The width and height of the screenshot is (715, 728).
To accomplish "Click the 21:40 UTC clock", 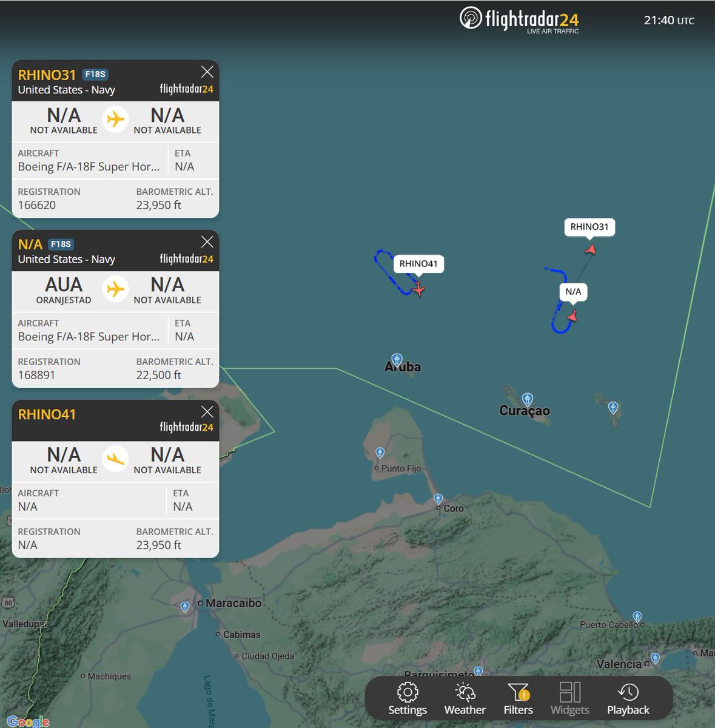I will 669,20.
